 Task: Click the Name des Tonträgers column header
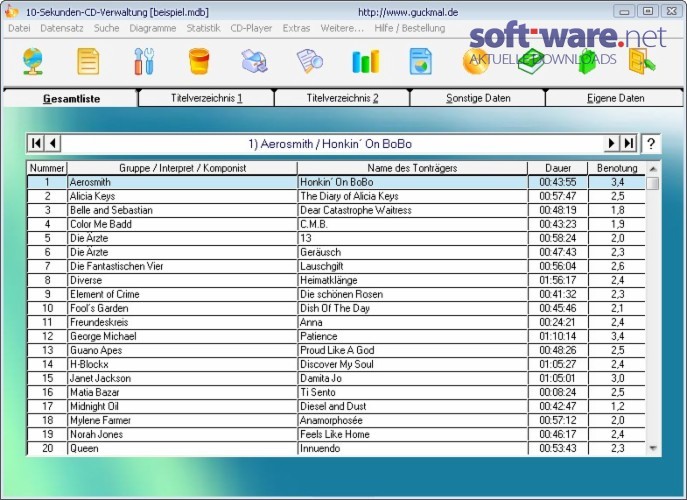point(412,168)
